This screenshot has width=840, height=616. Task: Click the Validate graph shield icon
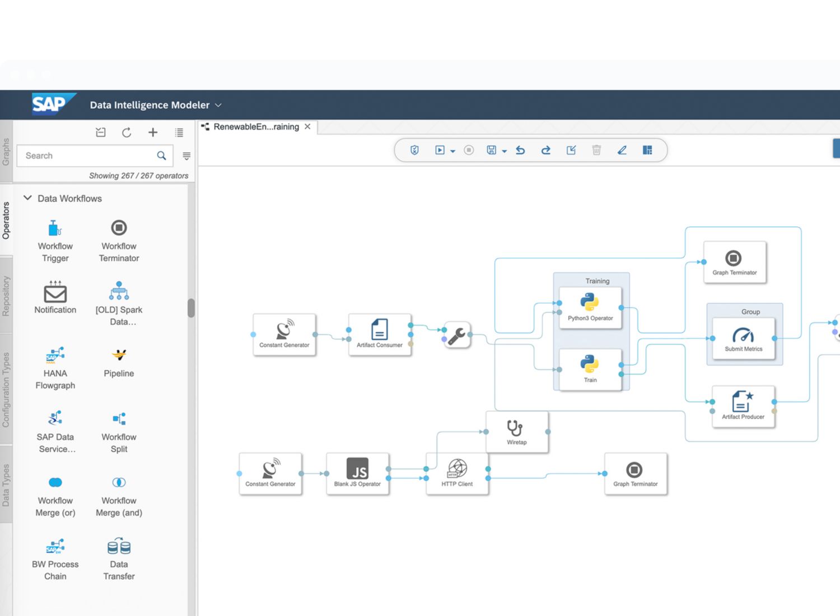click(414, 150)
